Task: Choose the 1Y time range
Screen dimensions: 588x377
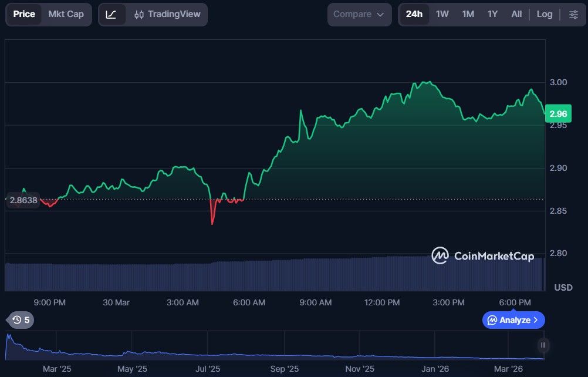Action: click(492, 14)
